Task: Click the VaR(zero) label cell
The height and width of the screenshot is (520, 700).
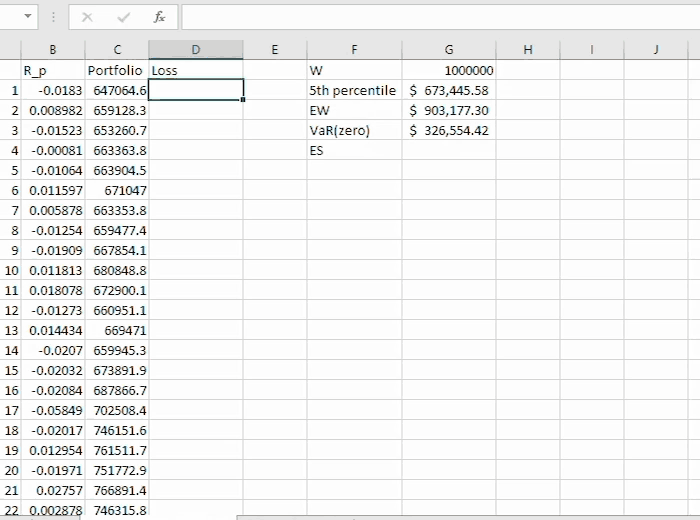Action: click(x=354, y=130)
